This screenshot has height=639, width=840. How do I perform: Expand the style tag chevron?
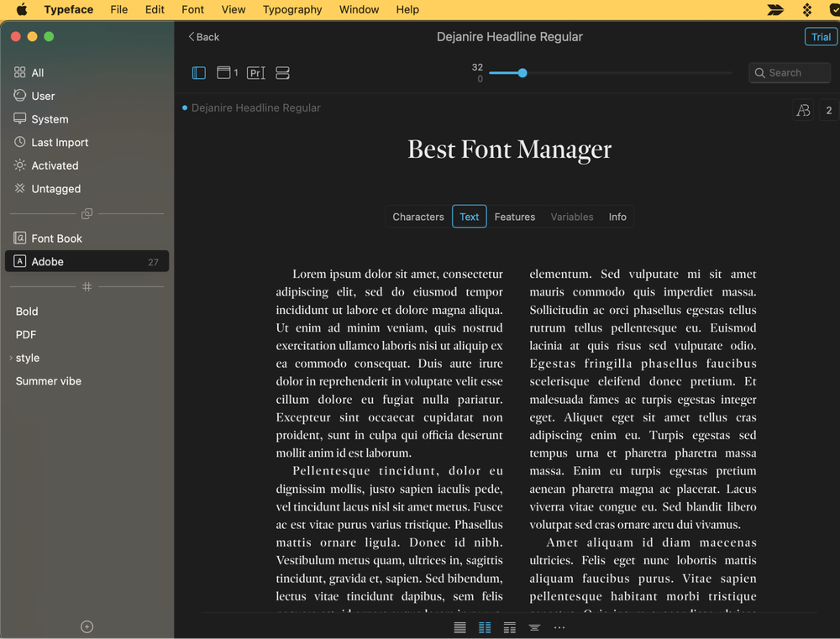[x=11, y=358]
